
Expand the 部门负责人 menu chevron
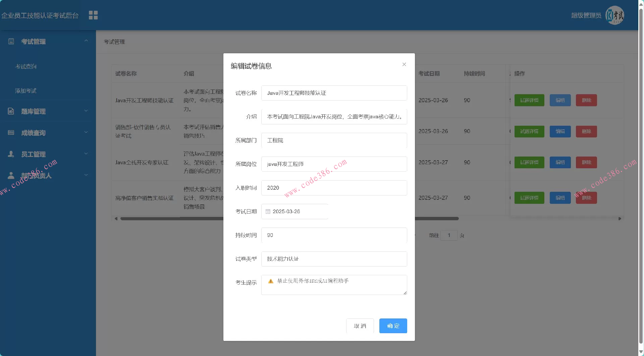tap(86, 175)
